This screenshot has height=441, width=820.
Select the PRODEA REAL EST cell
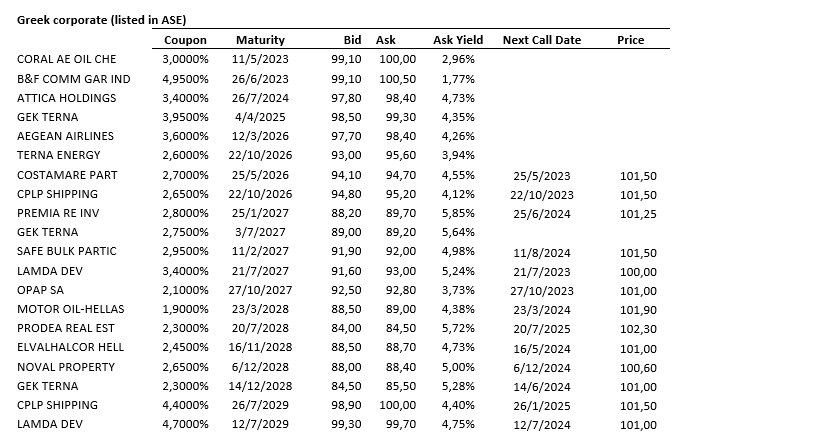[x=66, y=328]
